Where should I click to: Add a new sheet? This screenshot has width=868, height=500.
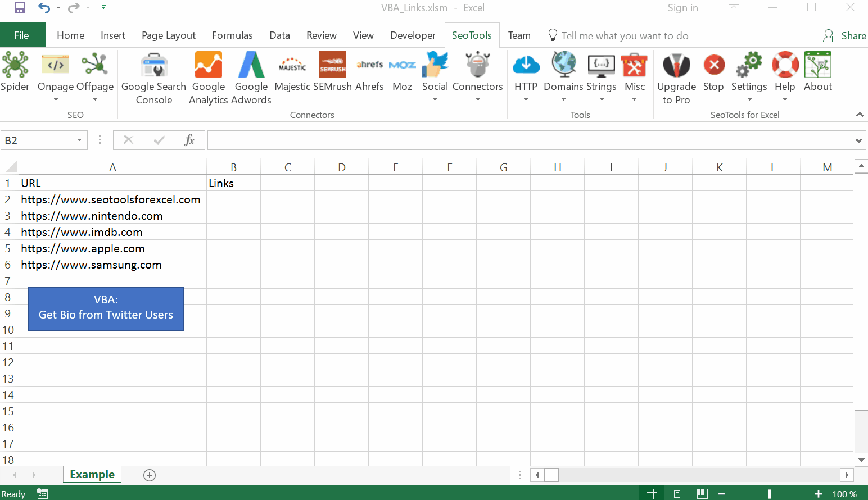pyautogui.click(x=150, y=475)
